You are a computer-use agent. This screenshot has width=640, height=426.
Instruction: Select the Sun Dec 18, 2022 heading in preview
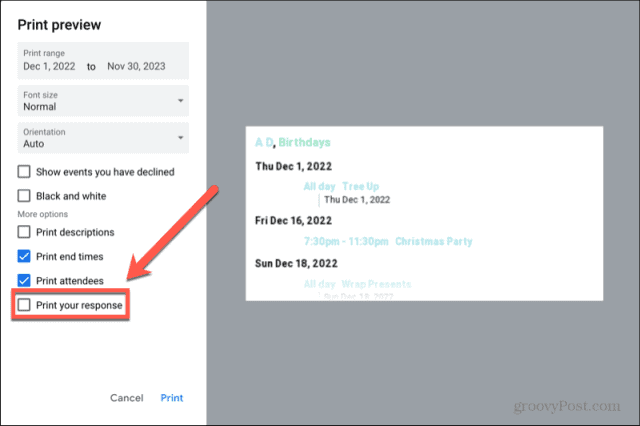[296, 264]
